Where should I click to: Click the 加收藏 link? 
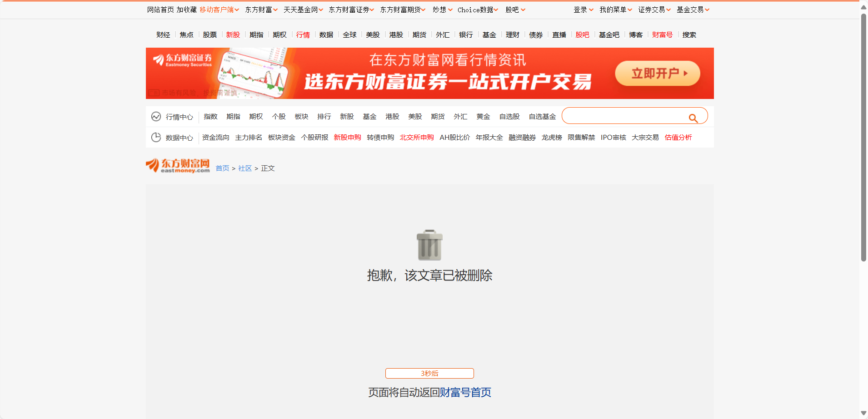coord(187,10)
